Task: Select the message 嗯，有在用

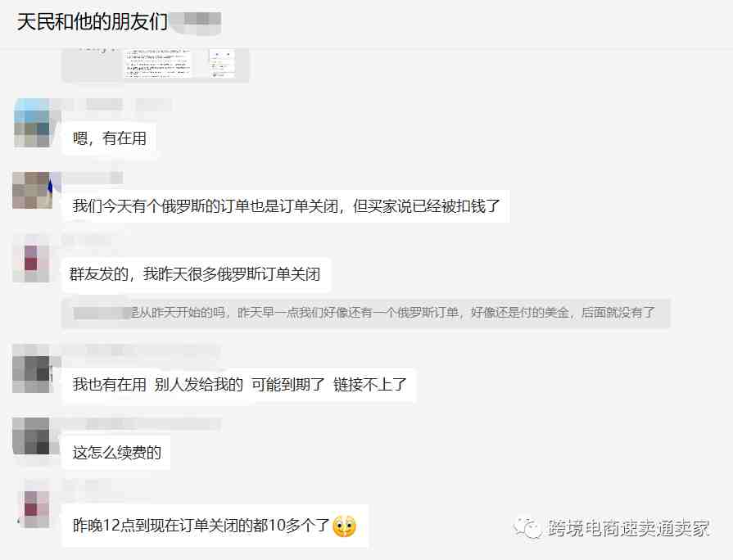Action: [110, 138]
